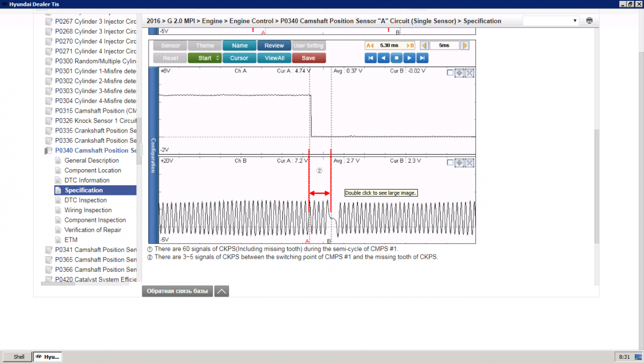Decrease time base with left orange arrow
The image size is (644, 363).
pos(424,46)
